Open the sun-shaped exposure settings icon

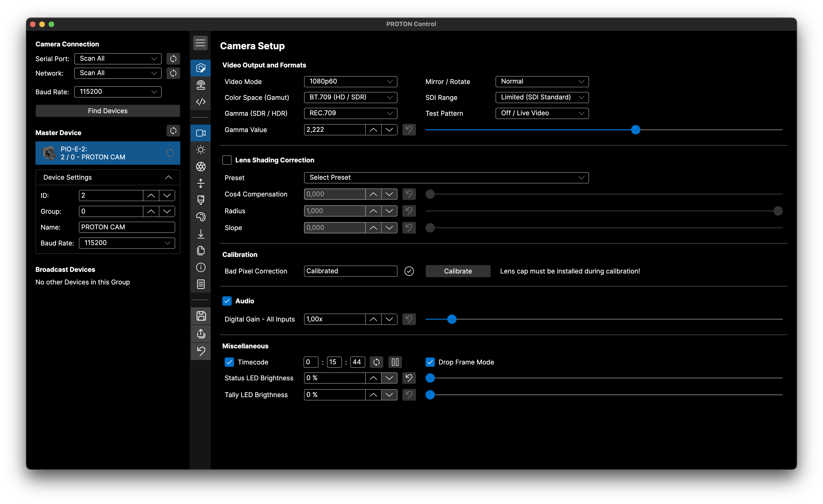pos(200,150)
